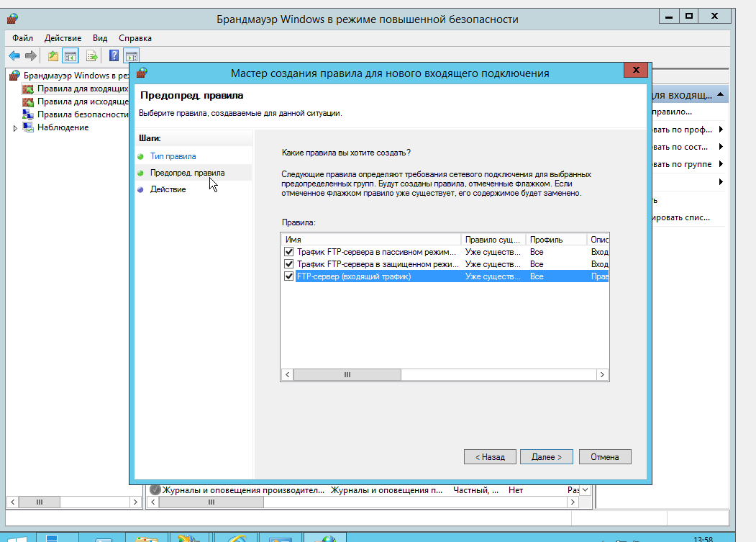The image size is (756, 542).
Task: Click firewall app button on taskbar
Action: [x=325, y=538]
